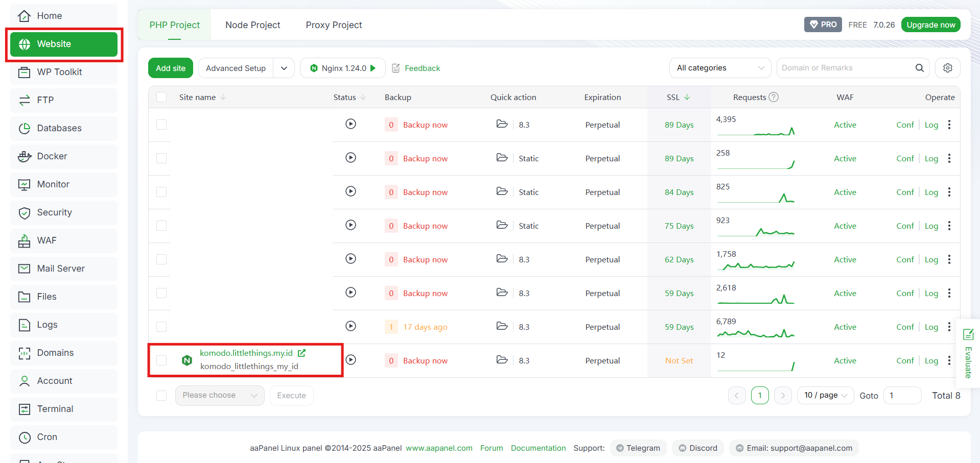Open 10 / page size dropdown
The image size is (980, 463).
click(x=825, y=395)
